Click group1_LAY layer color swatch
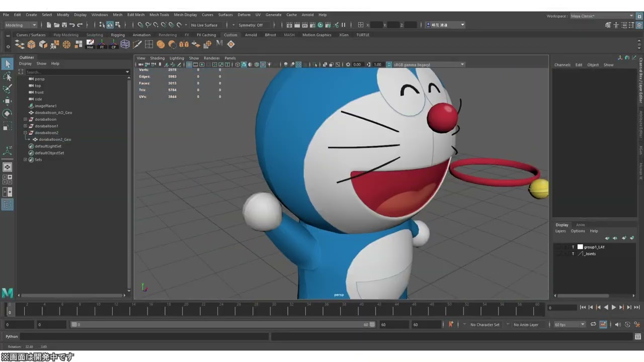 [580, 247]
